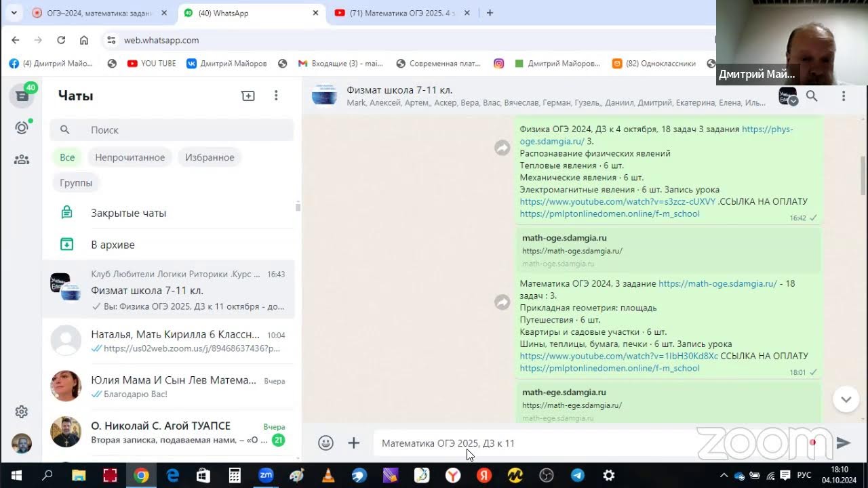Open chat О. Николай С. Агой ТУАПСЕ
This screenshot has height=488, width=868.
click(x=169, y=432)
